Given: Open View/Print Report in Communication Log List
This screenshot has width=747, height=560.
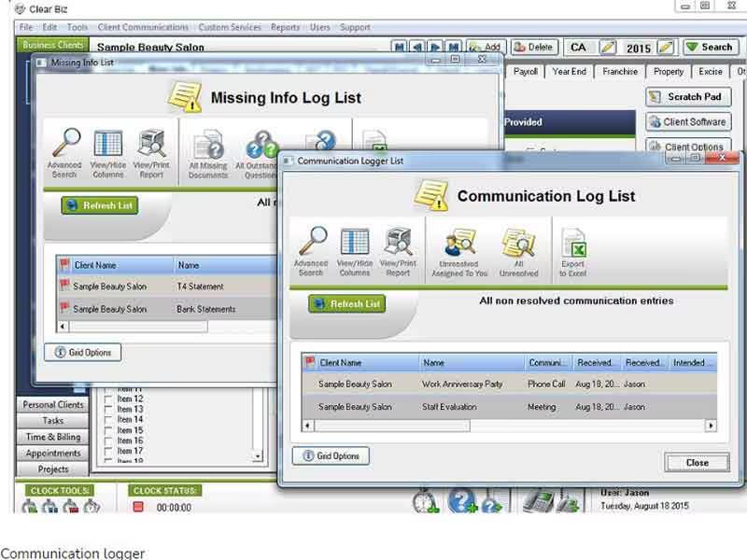Looking at the screenshot, I should [x=399, y=251].
